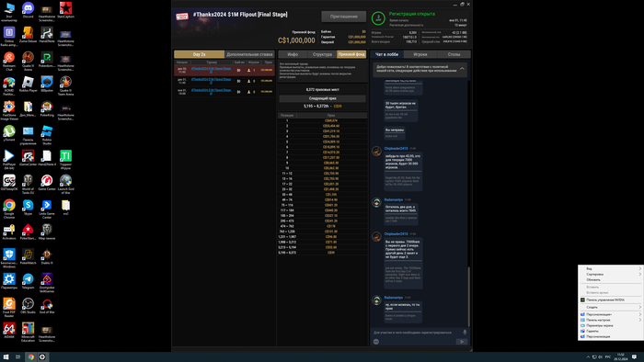Open Roblox Studio desktop shortcut
Image resolution: width=644 pixels, height=362 pixels.
[47, 135]
